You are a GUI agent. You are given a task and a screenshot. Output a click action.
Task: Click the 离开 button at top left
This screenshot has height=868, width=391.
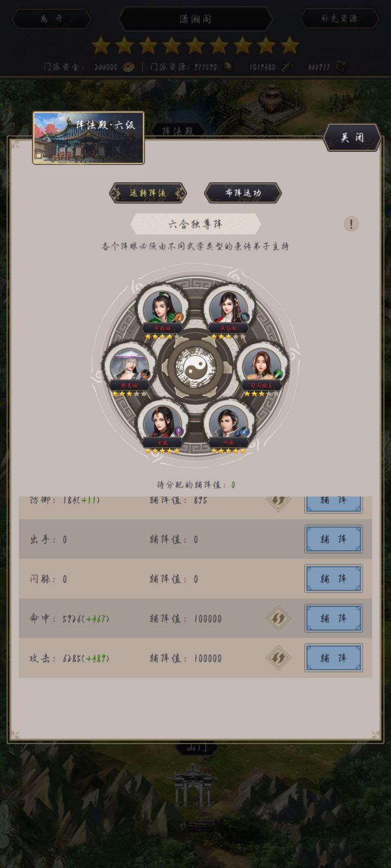[52, 18]
